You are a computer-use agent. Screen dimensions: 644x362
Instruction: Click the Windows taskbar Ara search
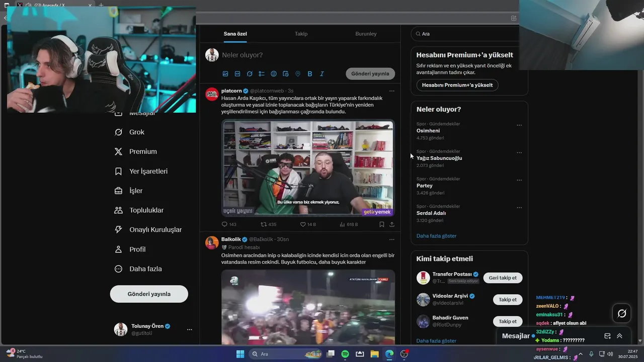tap(285, 354)
